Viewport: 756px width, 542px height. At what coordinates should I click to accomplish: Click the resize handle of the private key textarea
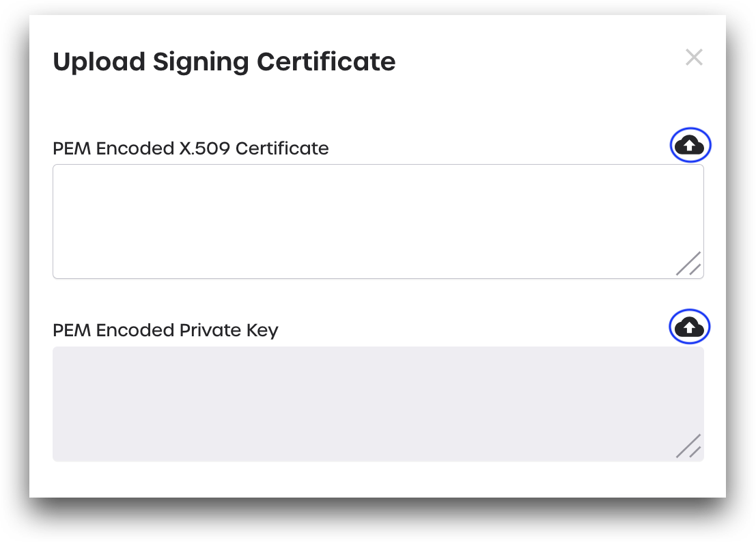pyautogui.click(x=689, y=446)
